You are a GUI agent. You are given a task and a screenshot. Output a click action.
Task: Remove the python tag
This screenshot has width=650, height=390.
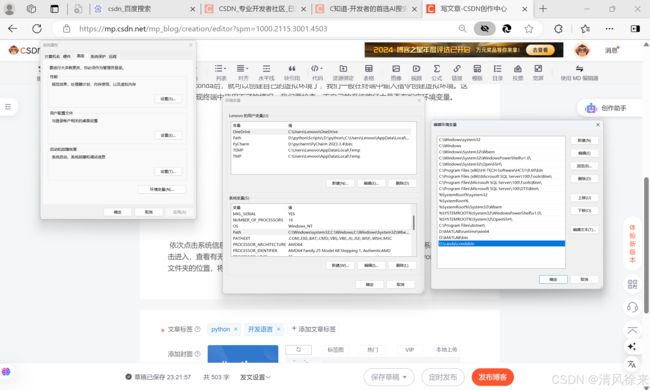pos(236,329)
